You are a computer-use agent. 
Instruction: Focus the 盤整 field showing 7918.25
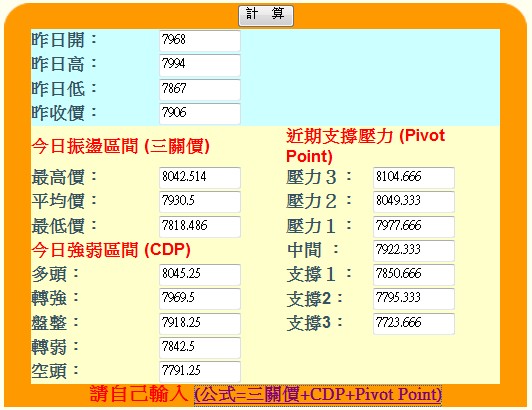pyautogui.click(x=200, y=323)
